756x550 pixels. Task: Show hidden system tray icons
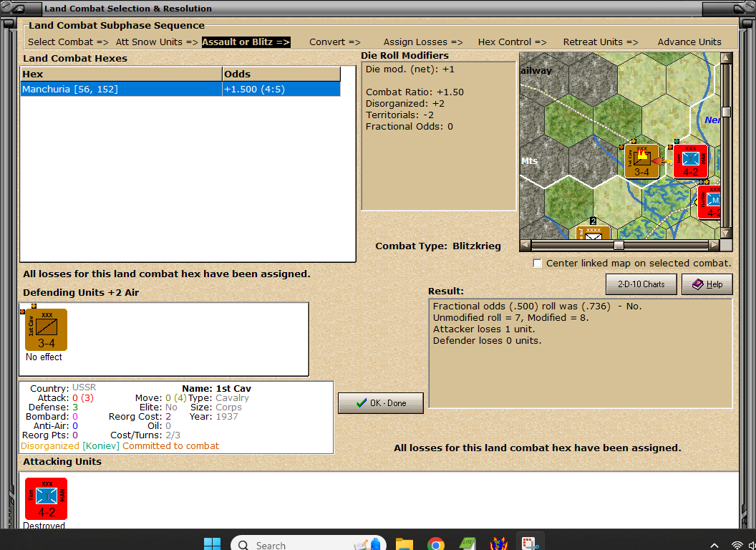pos(714,545)
